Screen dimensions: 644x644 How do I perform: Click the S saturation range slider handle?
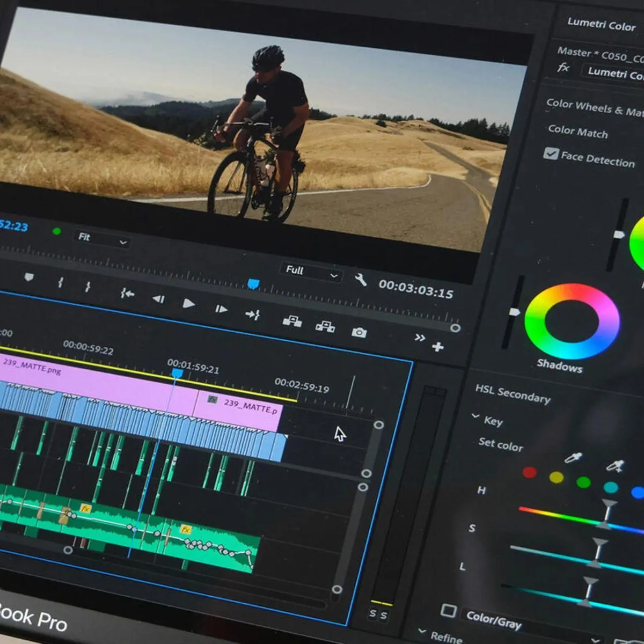598,552
